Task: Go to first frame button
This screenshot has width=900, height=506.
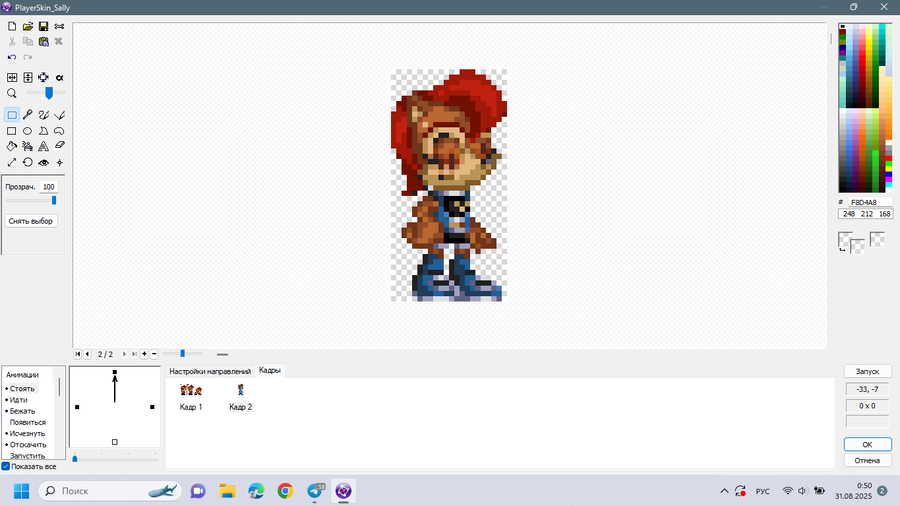Action: click(77, 354)
